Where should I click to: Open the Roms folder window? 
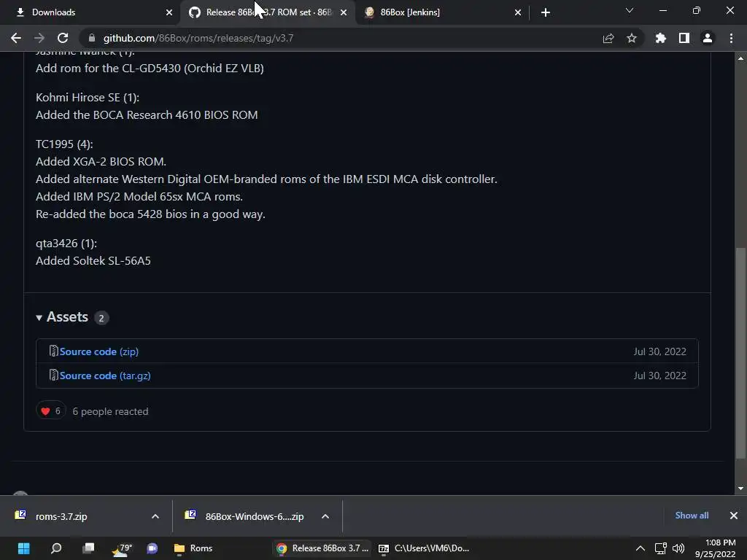[x=193, y=548]
